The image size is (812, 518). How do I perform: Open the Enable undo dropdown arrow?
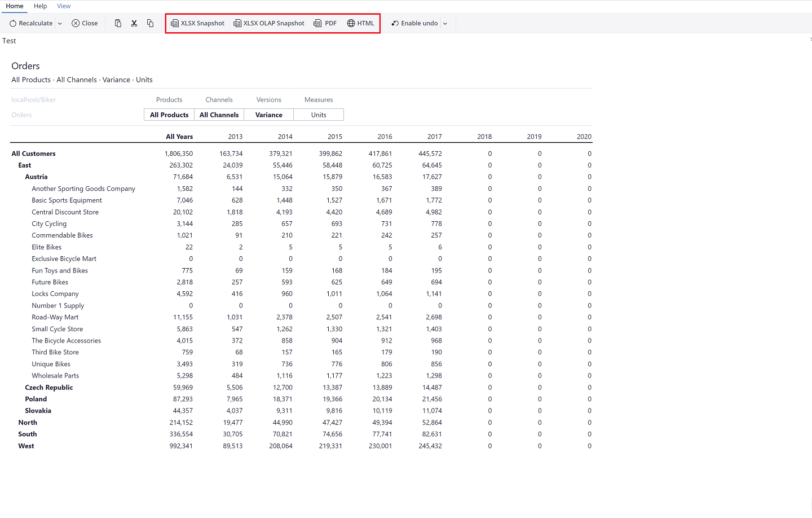click(445, 24)
